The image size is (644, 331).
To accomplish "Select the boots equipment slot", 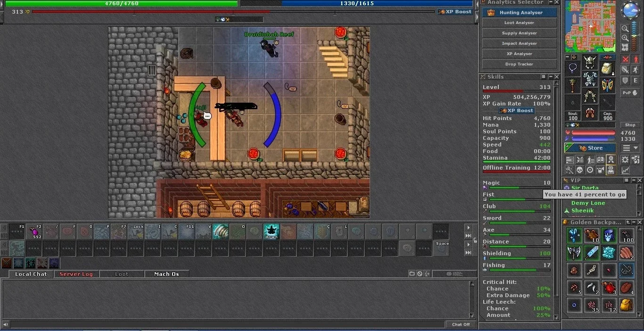I will point(590,113).
